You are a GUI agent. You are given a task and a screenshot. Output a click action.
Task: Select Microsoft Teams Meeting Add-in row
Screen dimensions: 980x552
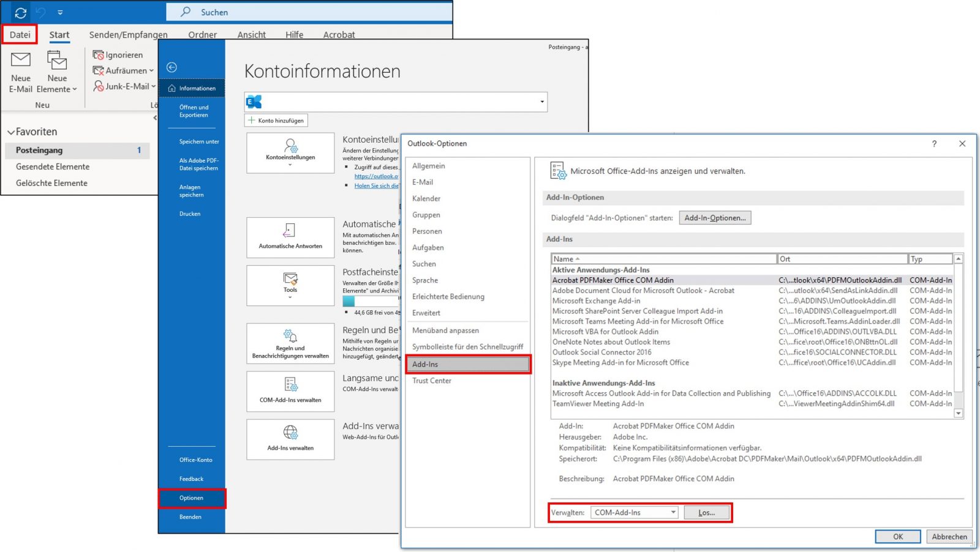[752, 321]
